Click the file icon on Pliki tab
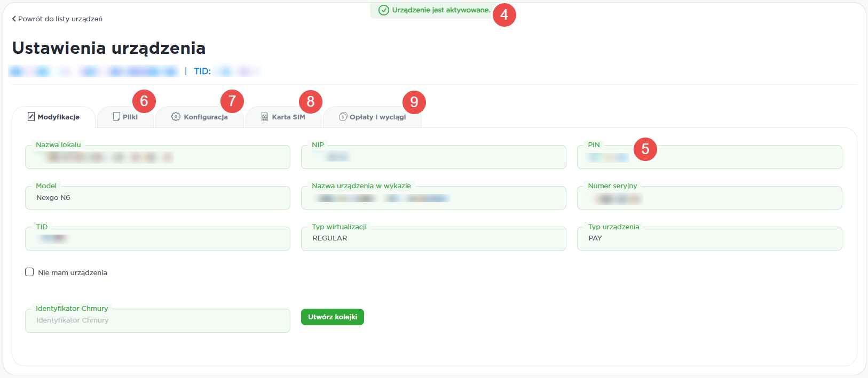Screen dimensions: 868x378 (116, 116)
